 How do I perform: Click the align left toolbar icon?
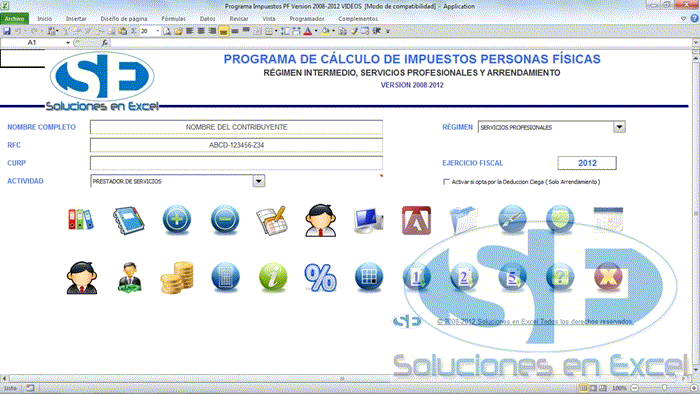[x=190, y=31]
